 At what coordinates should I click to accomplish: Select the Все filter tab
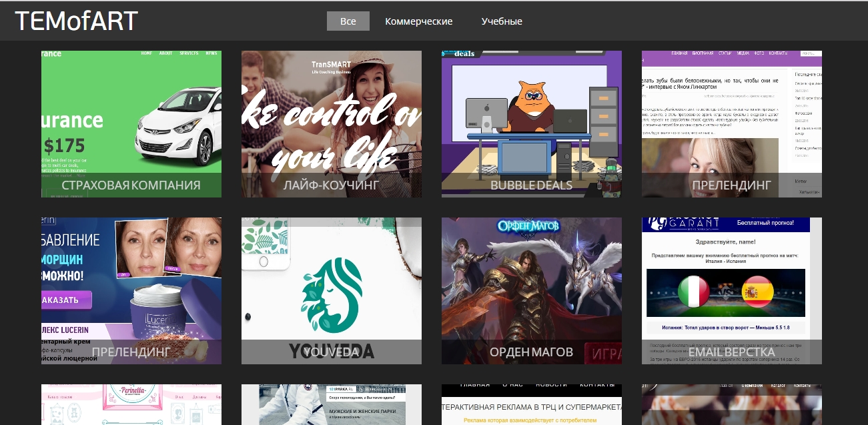pos(348,21)
